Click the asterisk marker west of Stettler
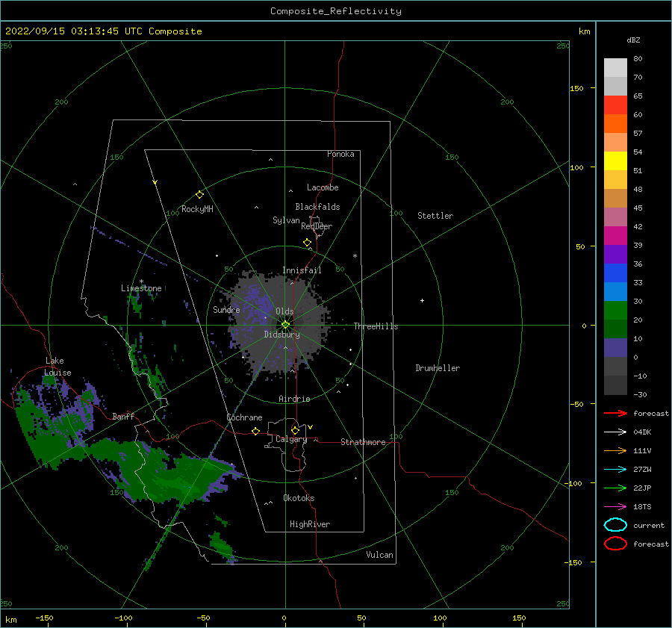 pos(355,256)
